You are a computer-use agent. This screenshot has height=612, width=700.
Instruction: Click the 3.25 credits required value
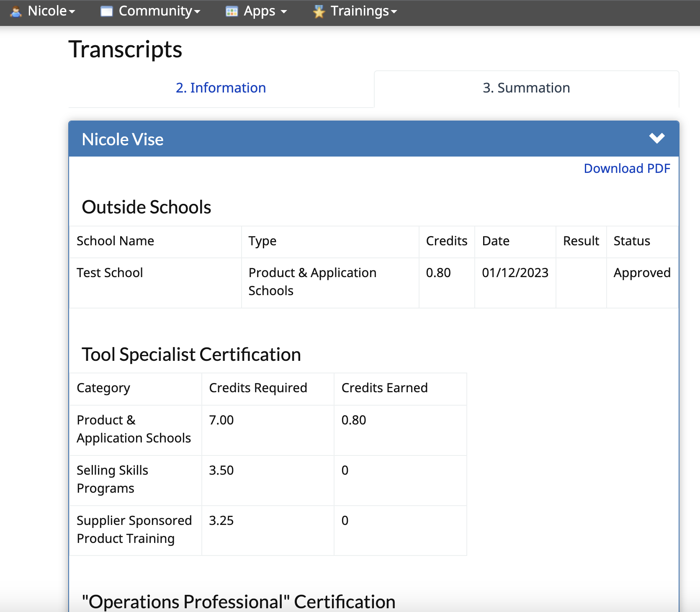pyautogui.click(x=221, y=521)
